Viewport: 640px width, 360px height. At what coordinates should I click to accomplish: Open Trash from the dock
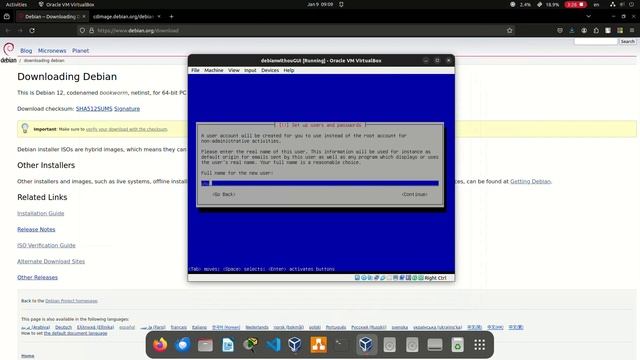458,345
